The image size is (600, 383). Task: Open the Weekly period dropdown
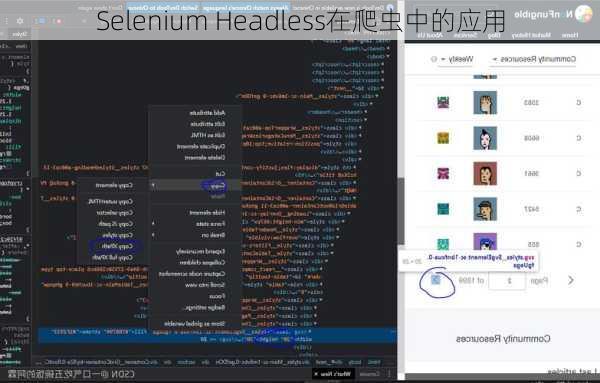(456, 59)
